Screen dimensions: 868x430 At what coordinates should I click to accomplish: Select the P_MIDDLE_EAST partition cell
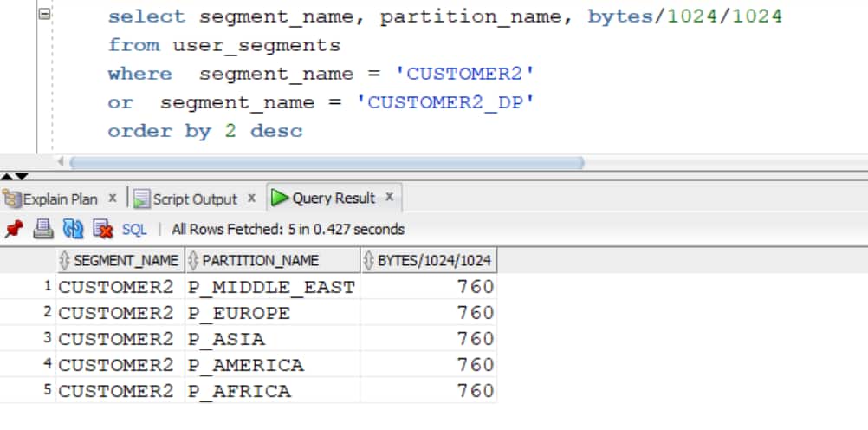(x=272, y=286)
